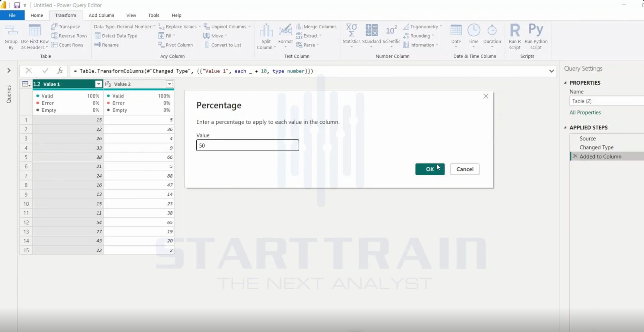
Task: Delete the Added to Column step
Action: tap(575, 156)
